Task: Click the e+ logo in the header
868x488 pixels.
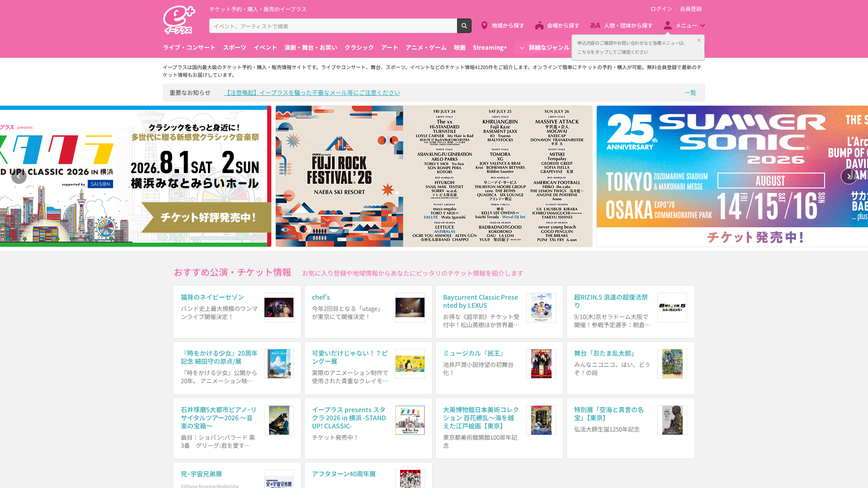Action: [x=179, y=20]
